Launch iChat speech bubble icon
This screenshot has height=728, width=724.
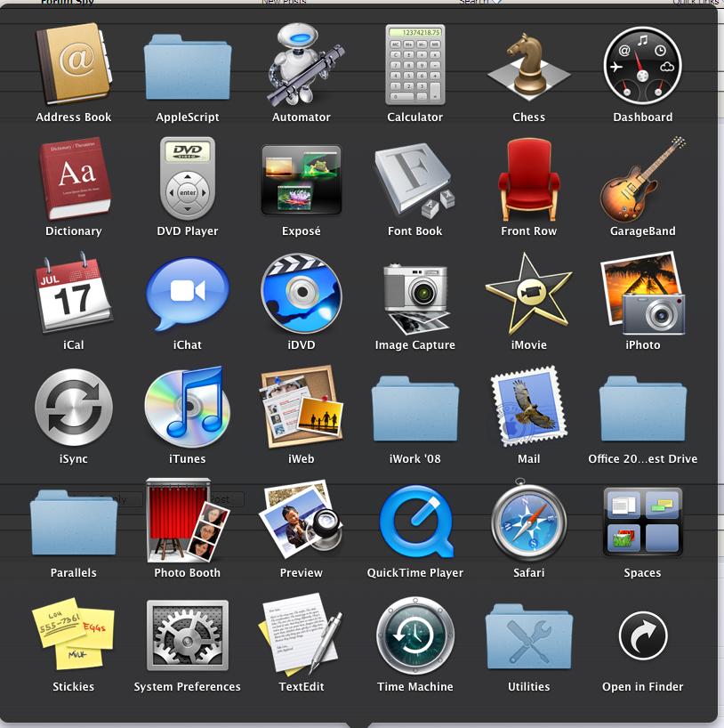(188, 294)
